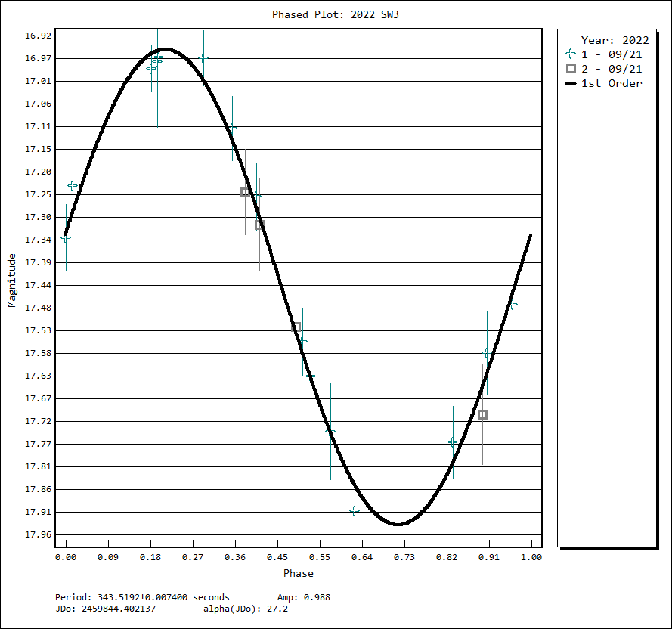Viewport: 672px width, 629px height.
Task: Click the cross data point at phase 0.00
Action: click(x=66, y=238)
